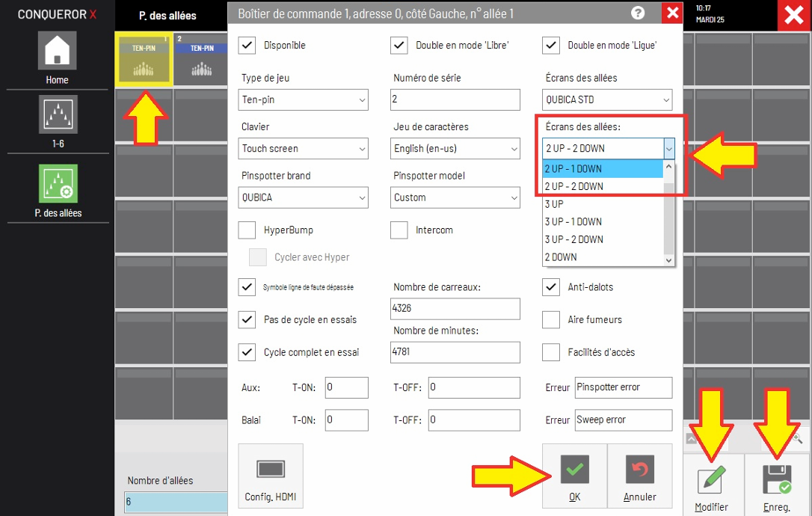The image size is (812, 516).
Task: Edit the Aux T-ON field
Action: tap(346, 387)
